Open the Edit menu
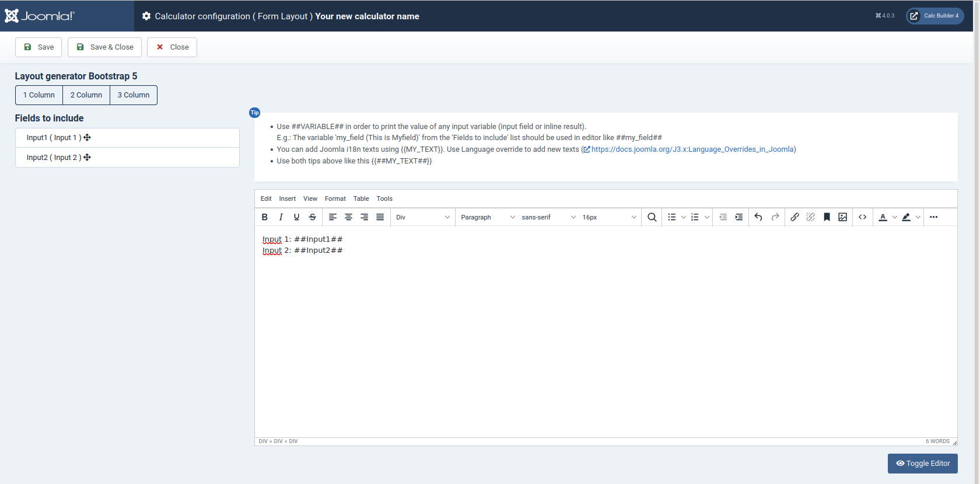This screenshot has height=484, width=980. click(266, 199)
